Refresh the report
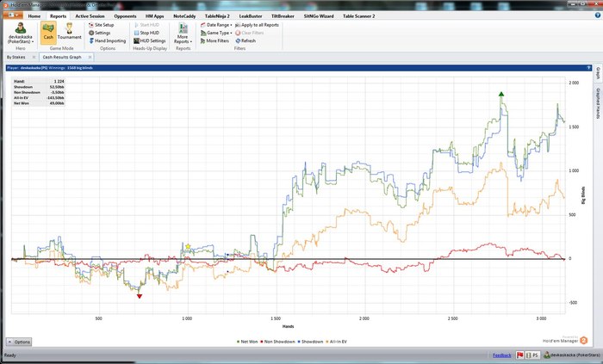603x364 pixels. (246, 40)
